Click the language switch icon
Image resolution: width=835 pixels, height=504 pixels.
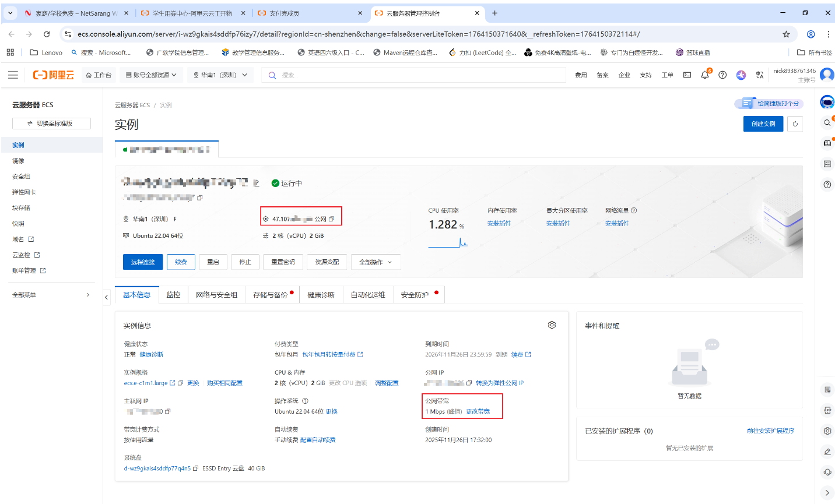(759, 75)
